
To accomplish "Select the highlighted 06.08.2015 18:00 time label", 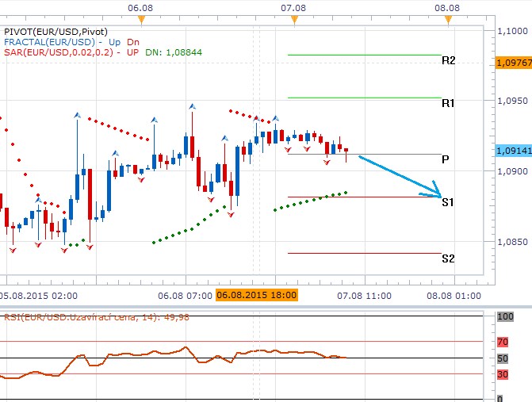I will click(x=256, y=295).
